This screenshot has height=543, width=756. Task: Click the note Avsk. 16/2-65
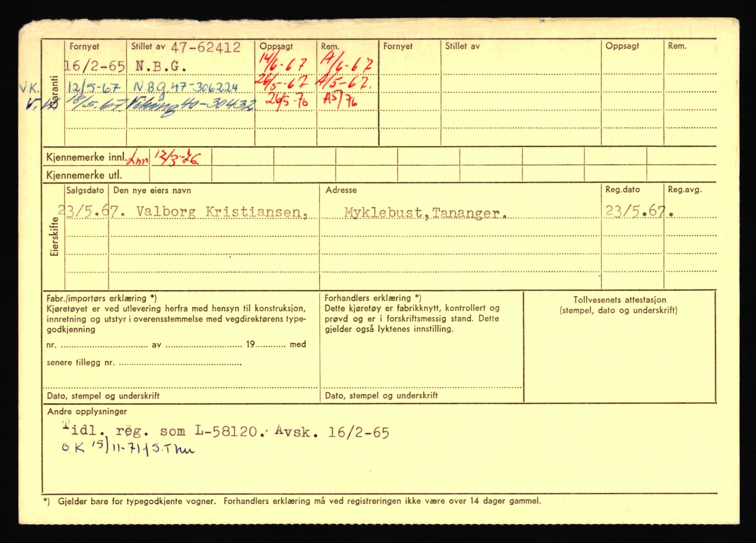[332, 432]
